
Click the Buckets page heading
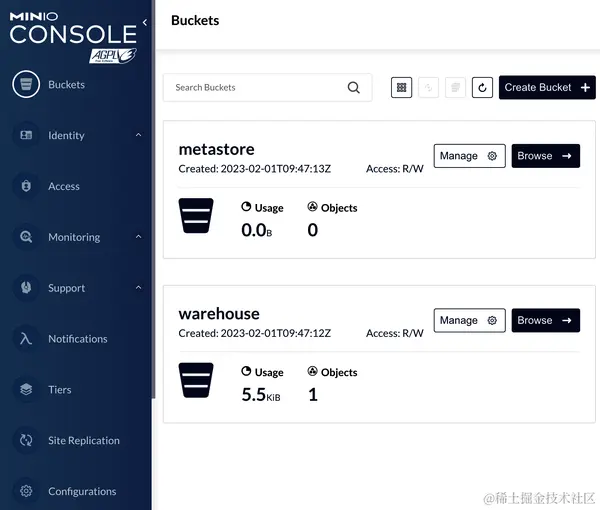click(x=195, y=20)
